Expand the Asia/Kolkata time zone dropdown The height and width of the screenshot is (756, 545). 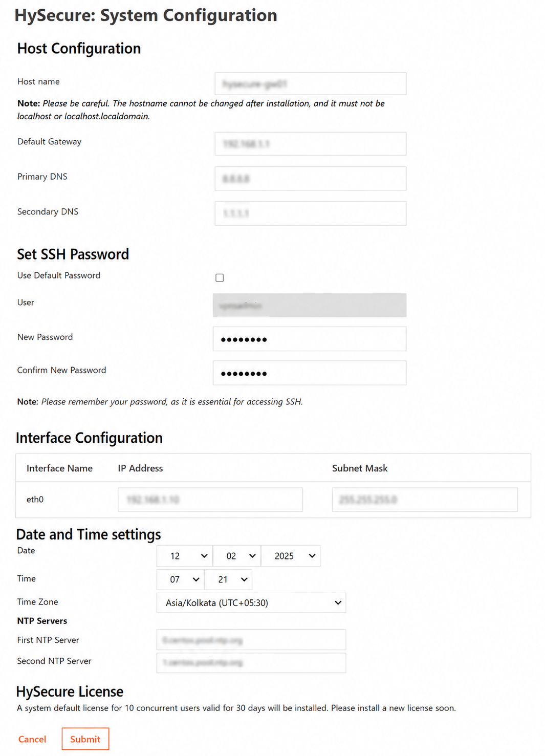[x=251, y=602]
